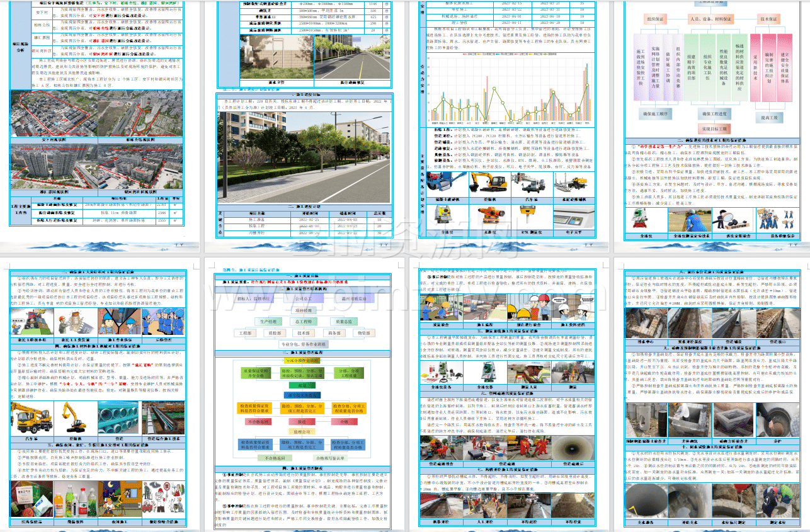The image size is (810, 532).
Task: Click the 实现目标工期 box
Action: 714,129
